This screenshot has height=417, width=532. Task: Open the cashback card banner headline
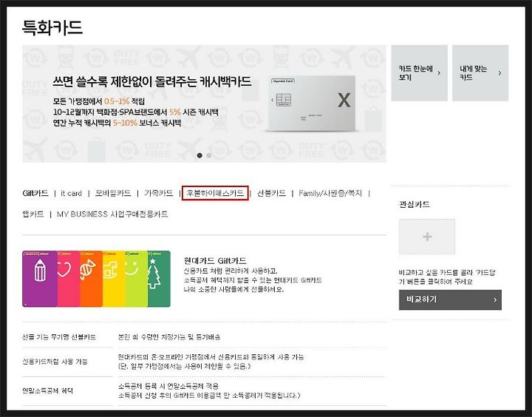[152, 81]
